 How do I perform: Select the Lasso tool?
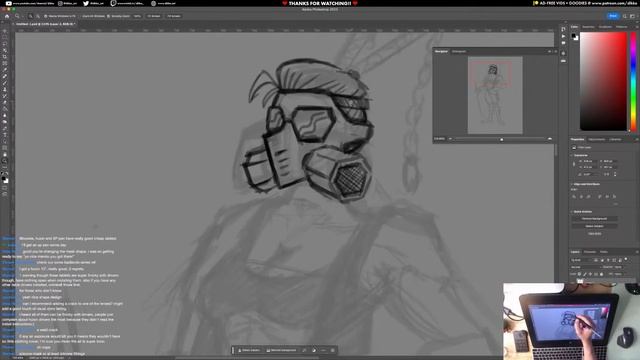tap(5, 44)
